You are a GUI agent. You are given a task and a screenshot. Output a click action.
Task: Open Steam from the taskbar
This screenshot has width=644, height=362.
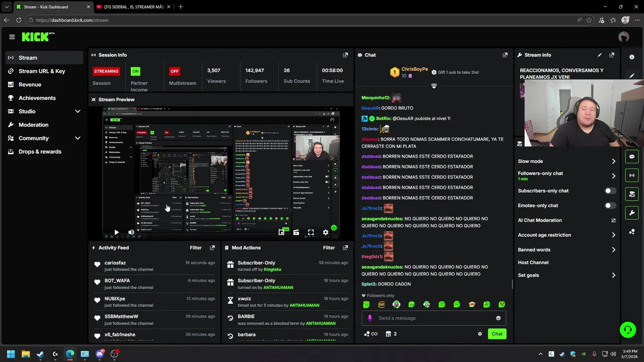pyautogui.click(x=40, y=354)
